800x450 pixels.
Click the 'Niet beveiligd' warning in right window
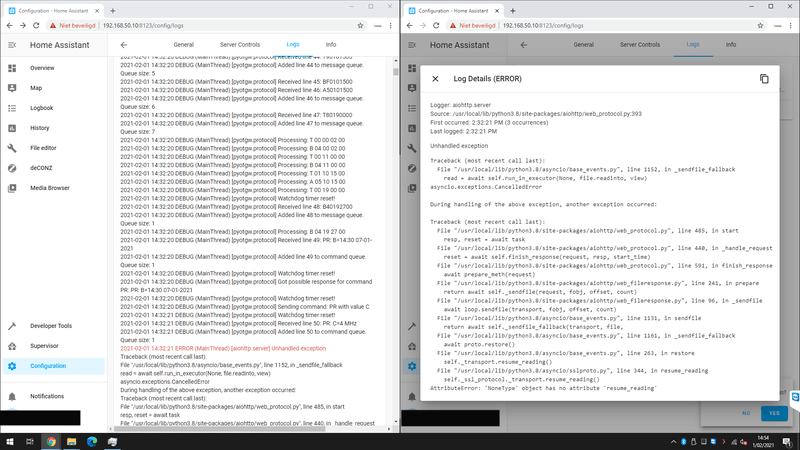point(471,26)
